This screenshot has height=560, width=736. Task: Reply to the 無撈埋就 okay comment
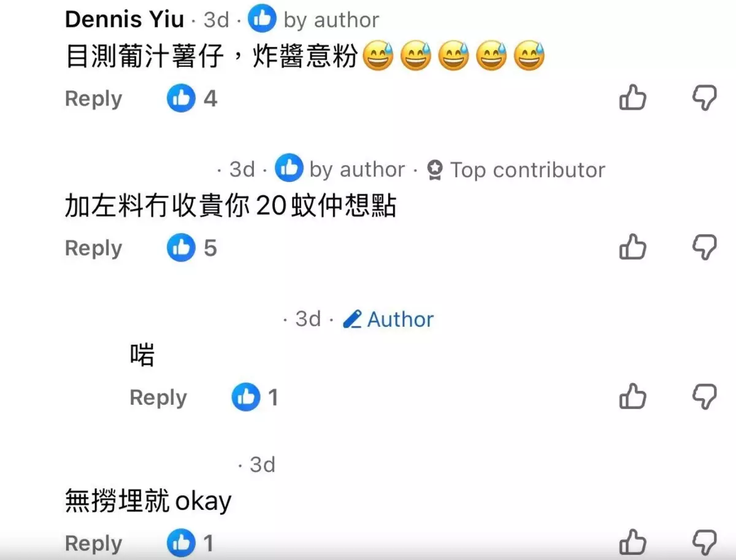pos(93,544)
